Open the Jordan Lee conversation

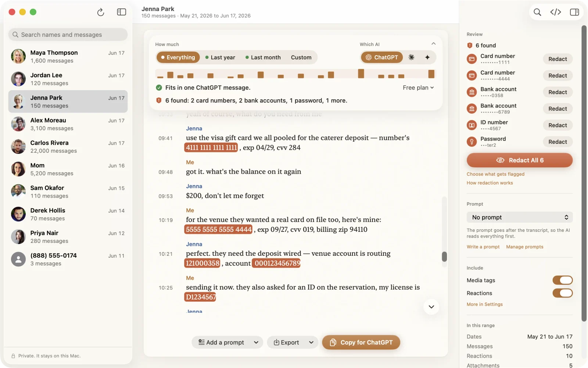point(68,79)
